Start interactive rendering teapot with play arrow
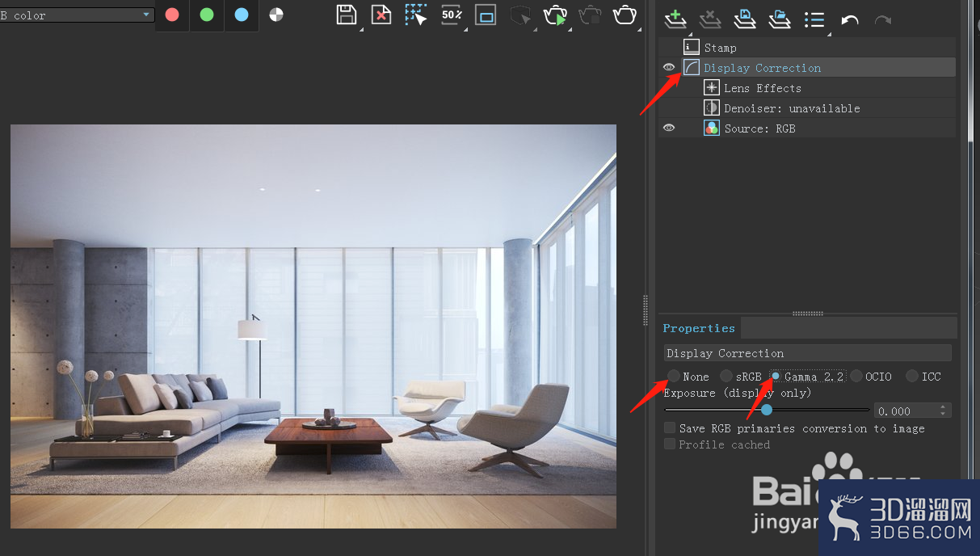Image resolution: width=980 pixels, height=556 pixels. 556,15
